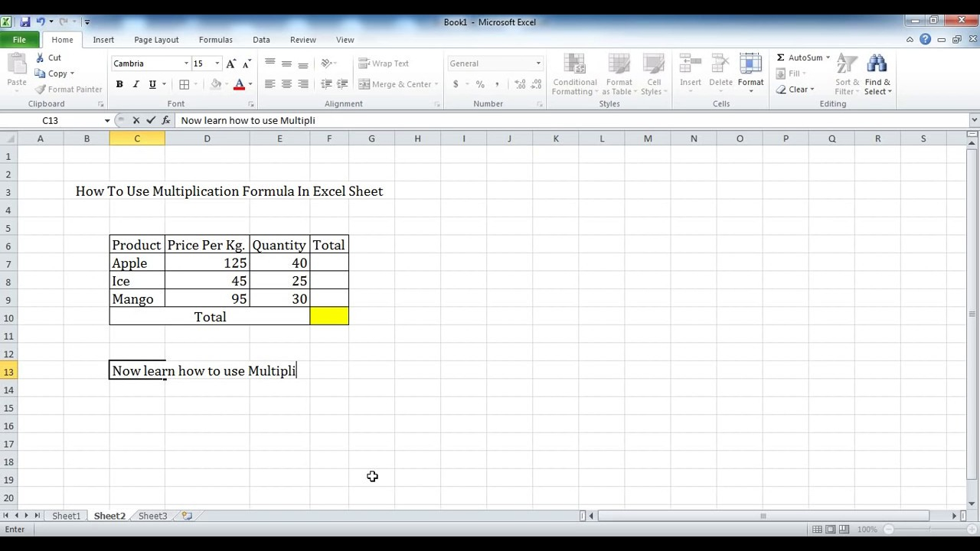Open the font name Cambria dropdown

pos(186,64)
